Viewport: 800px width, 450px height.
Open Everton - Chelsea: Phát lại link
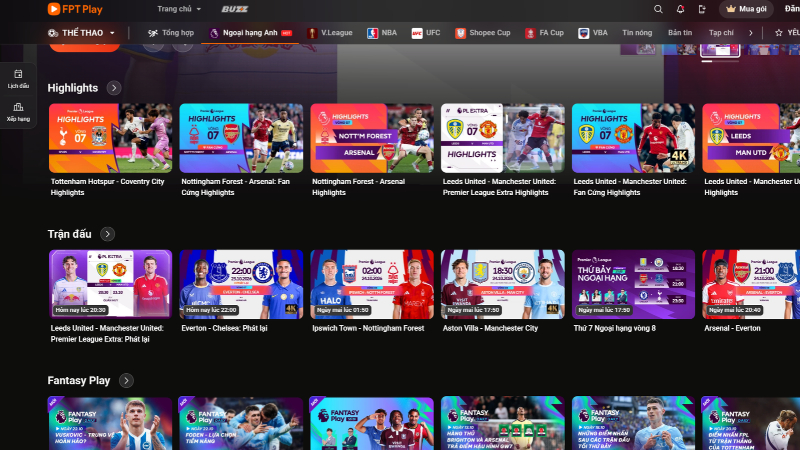click(x=224, y=328)
